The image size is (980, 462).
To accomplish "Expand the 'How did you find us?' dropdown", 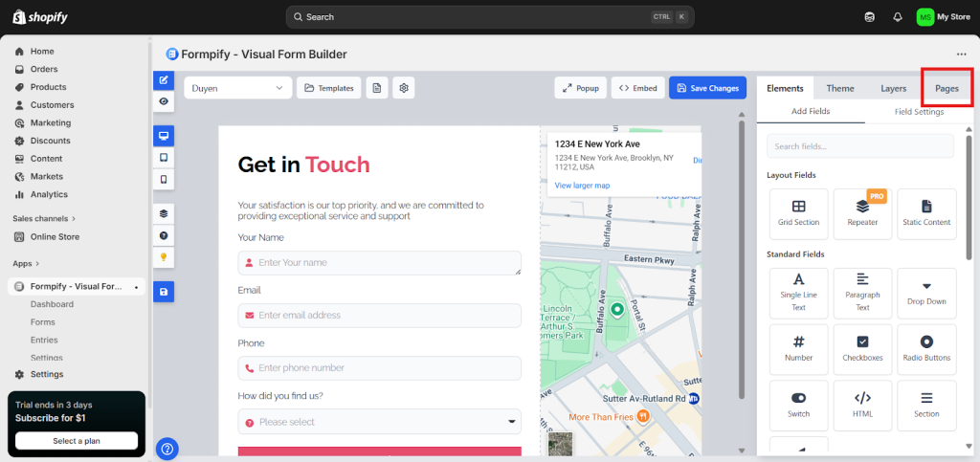I will click(x=379, y=422).
